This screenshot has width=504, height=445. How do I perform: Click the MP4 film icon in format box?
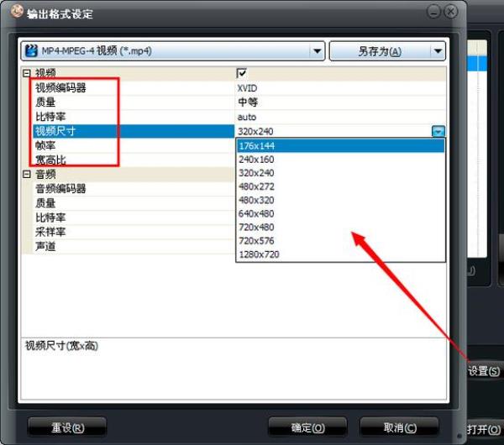[31, 51]
